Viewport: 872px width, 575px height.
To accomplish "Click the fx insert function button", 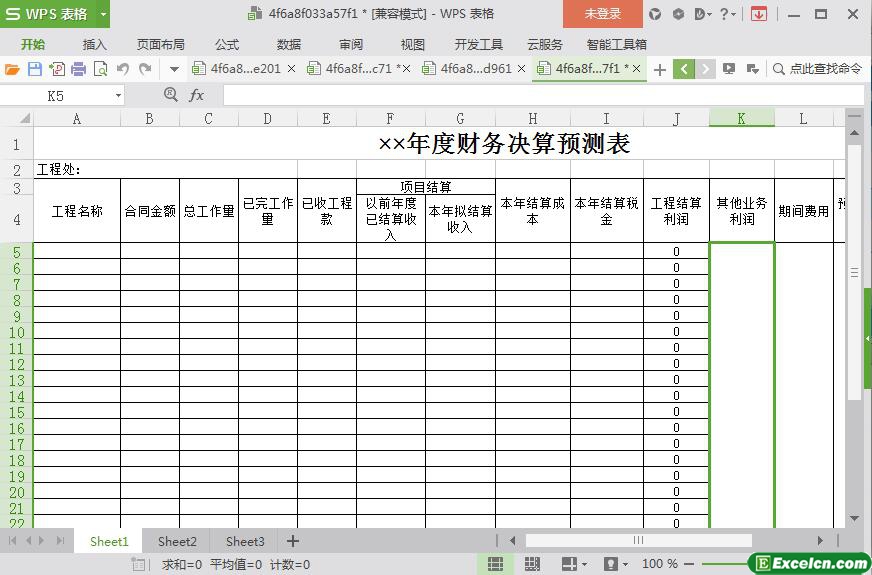I will coord(196,96).
